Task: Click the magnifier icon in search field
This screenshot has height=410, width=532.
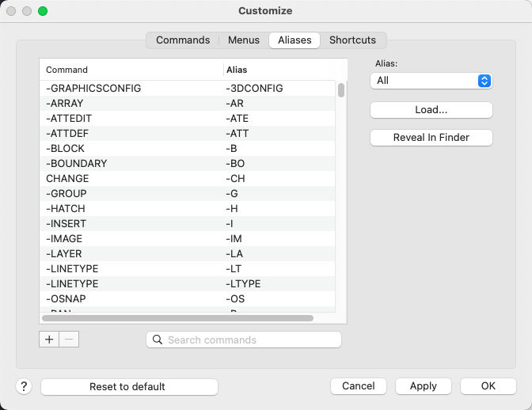Action: [157, 340]
